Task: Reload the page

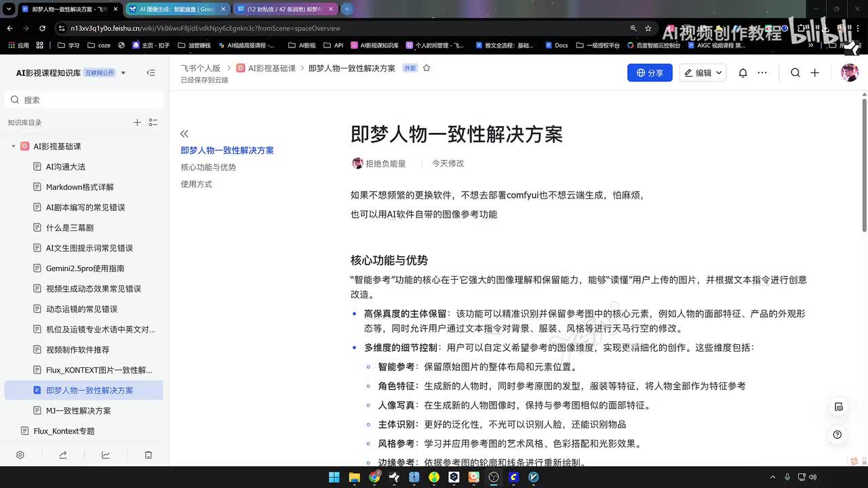Action: point(42,28)
